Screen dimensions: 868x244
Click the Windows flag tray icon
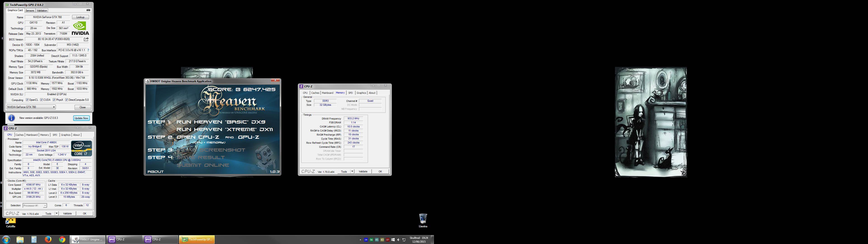click(x=393, y=240)
